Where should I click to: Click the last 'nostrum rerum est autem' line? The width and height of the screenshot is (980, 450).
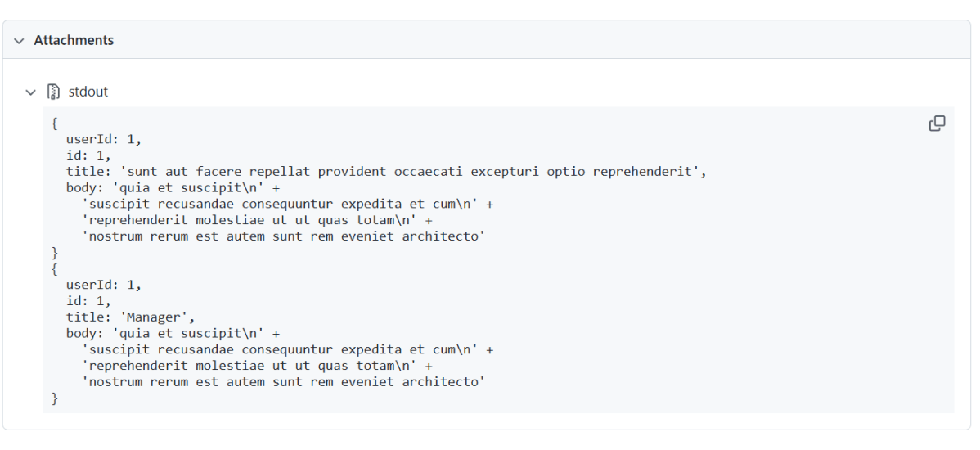click(x=284, y=381)
